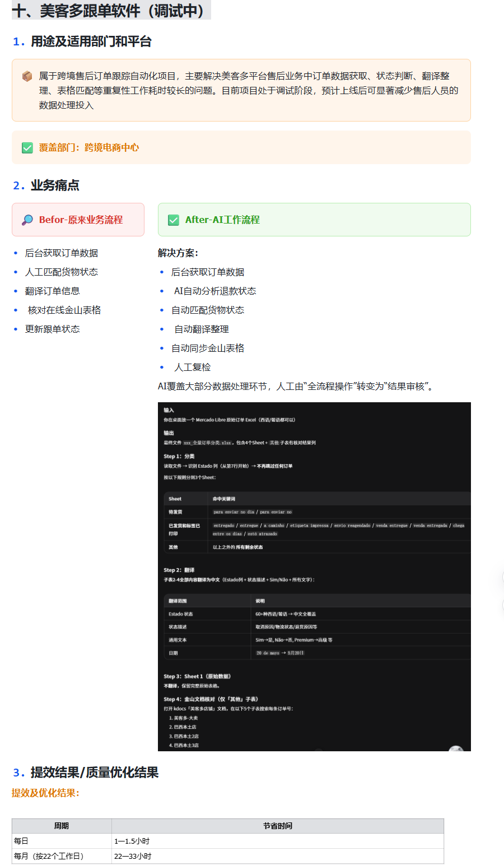Open the embedded dark workflow screenshot
The width and height of the screenshot is (504, 865).
[314, 576]
